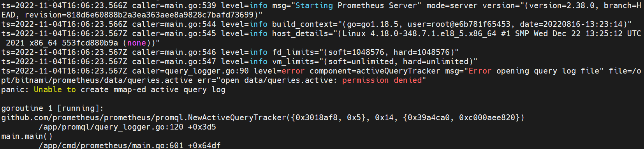Click the 'host_details=' log field
The width and height of the screenshot is (644, 149).
coord(303,33)
